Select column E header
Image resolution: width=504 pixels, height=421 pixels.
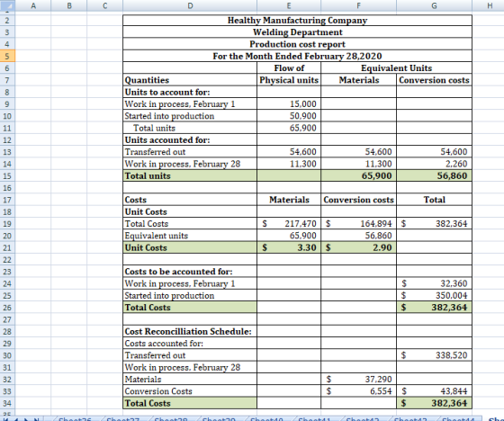(289, 5)
